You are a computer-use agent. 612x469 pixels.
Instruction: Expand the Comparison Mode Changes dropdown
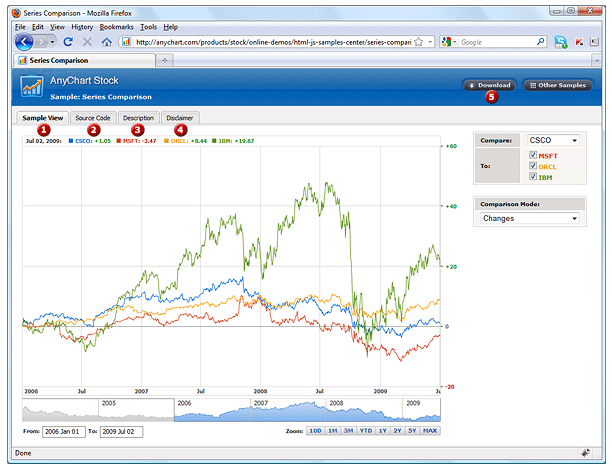point(530,218)
